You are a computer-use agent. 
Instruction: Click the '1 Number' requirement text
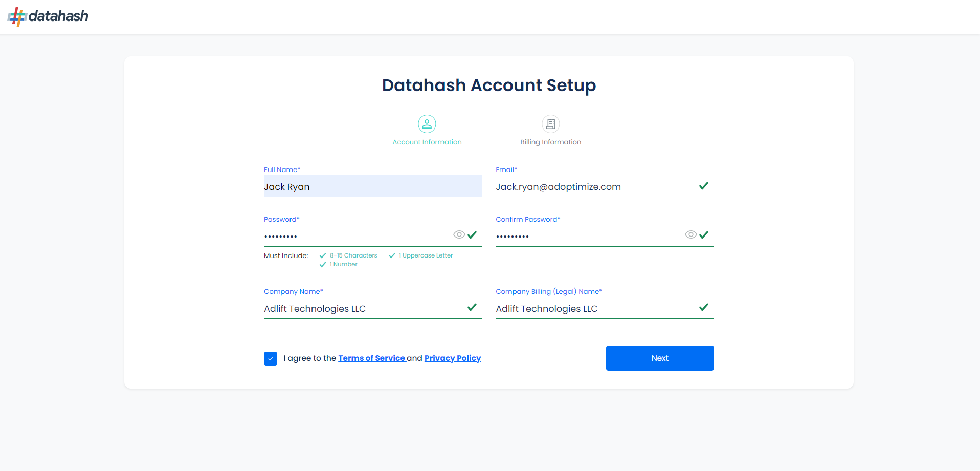(343, 264)
